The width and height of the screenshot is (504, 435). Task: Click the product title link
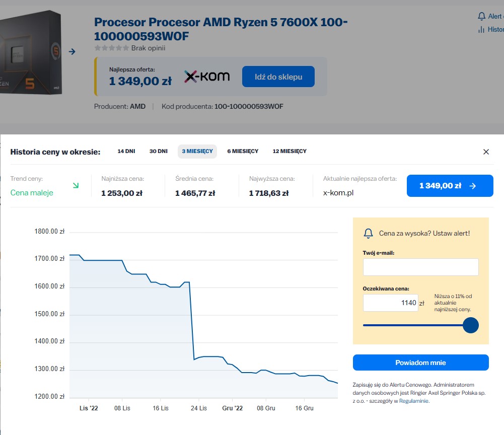[x=221, y=29]
